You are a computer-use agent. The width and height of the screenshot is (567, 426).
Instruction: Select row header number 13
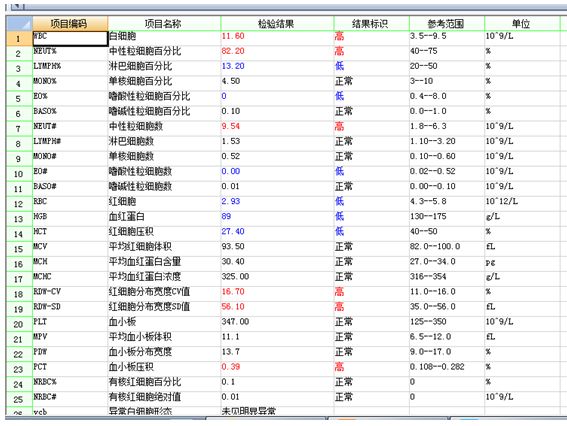tap(19, 219)
